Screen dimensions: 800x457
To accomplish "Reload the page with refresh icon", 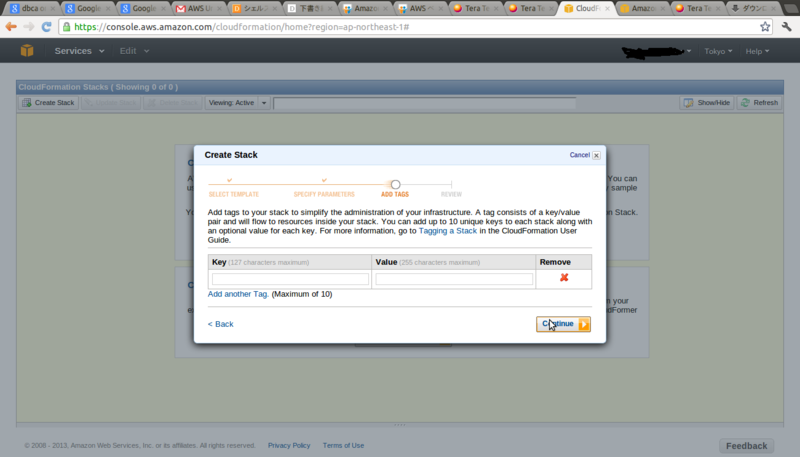I will tap(46, 27).
